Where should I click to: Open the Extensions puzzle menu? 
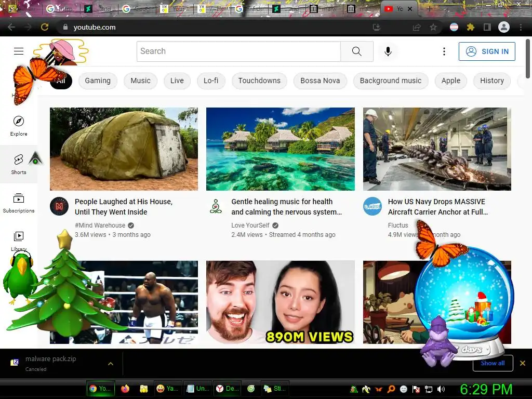(x=470, y=27)
